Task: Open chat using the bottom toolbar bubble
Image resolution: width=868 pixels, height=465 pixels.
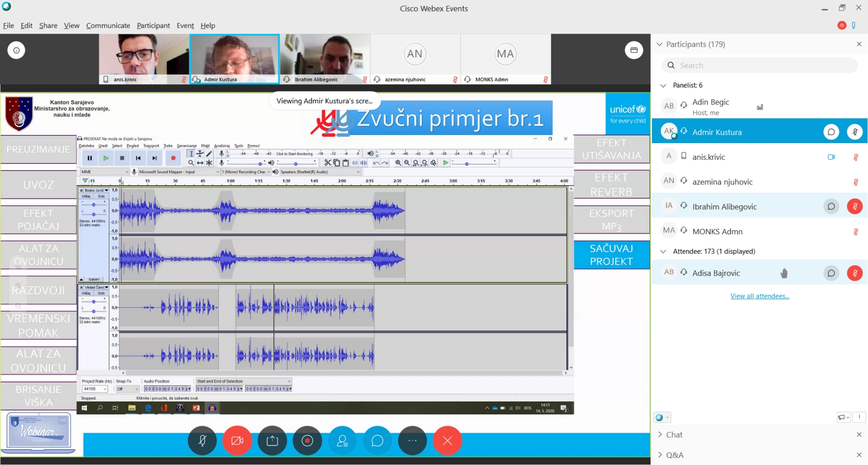Action: [377, 440]
